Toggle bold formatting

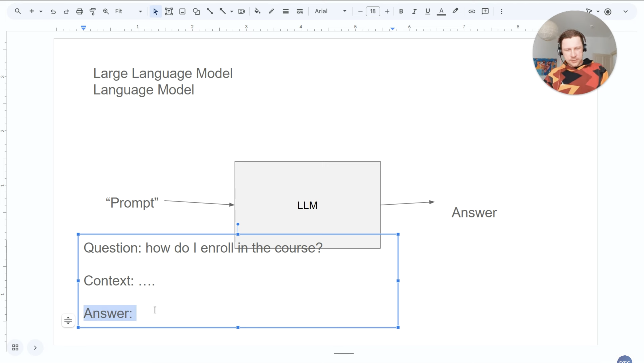(401, 11)
